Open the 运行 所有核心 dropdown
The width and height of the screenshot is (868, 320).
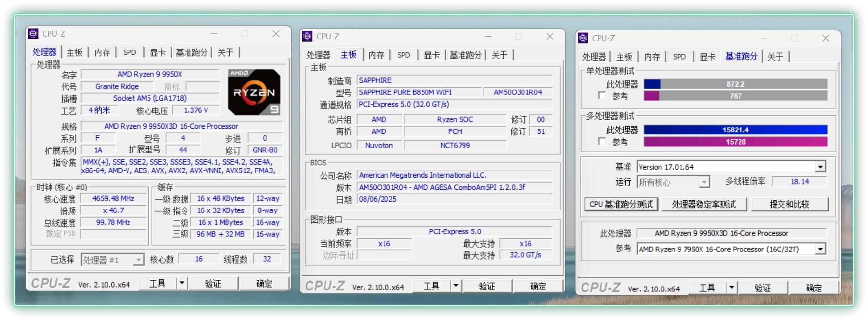click(704, 182)
